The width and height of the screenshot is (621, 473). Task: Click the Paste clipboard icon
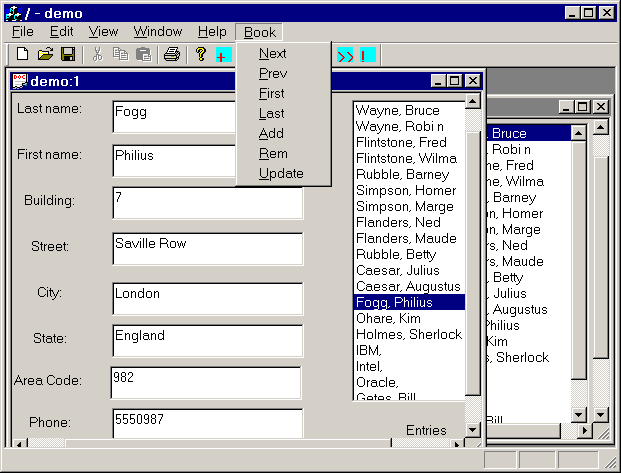pos(143,54)
